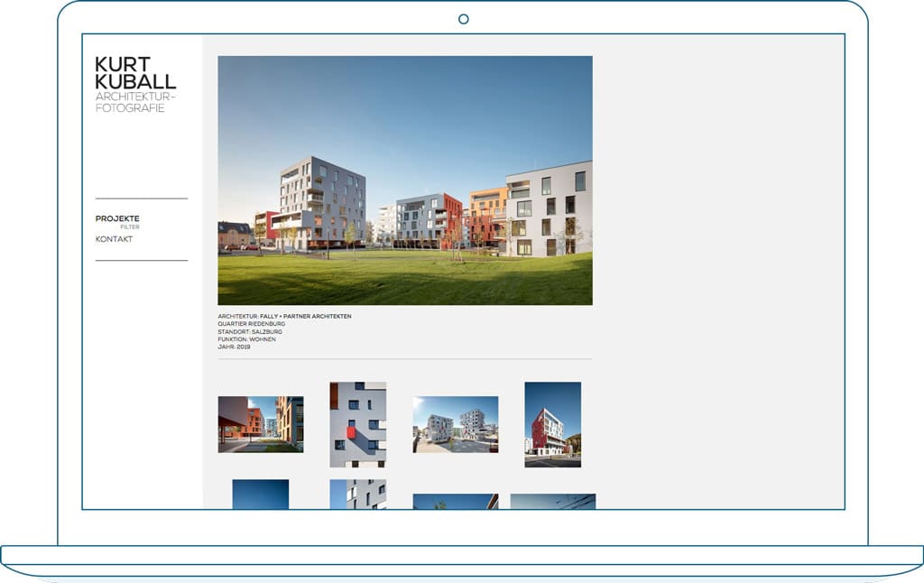Go to the Kontakt page
The width and height of the screenshot is (924, 583).
click(x=114, y=239)
